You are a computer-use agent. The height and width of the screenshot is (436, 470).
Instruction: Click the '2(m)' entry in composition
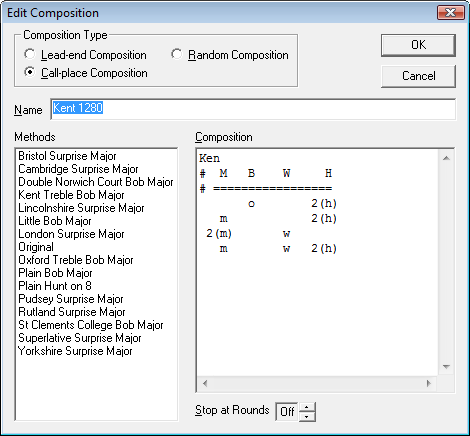(x=219, y=233)
